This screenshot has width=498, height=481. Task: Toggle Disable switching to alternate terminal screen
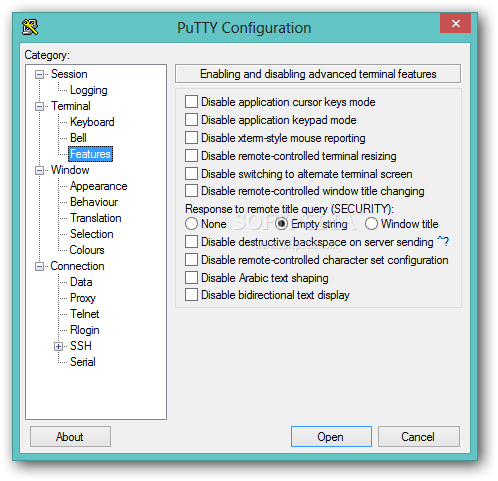click(191, 174)
